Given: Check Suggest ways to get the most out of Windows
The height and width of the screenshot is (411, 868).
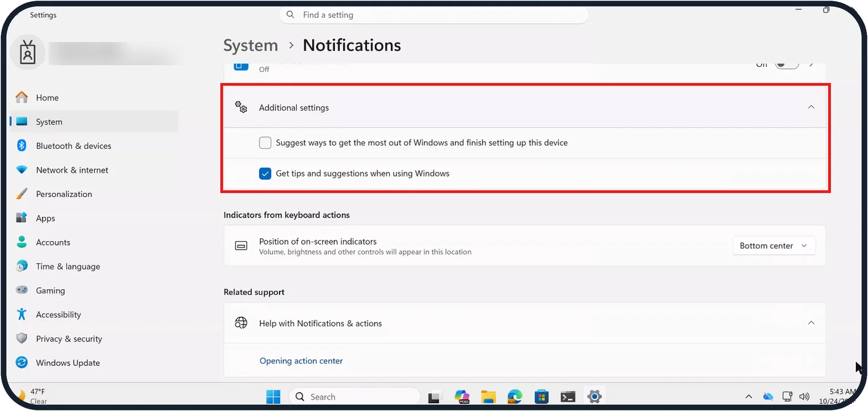Looking at the screenshot, I should pos(265,143).
